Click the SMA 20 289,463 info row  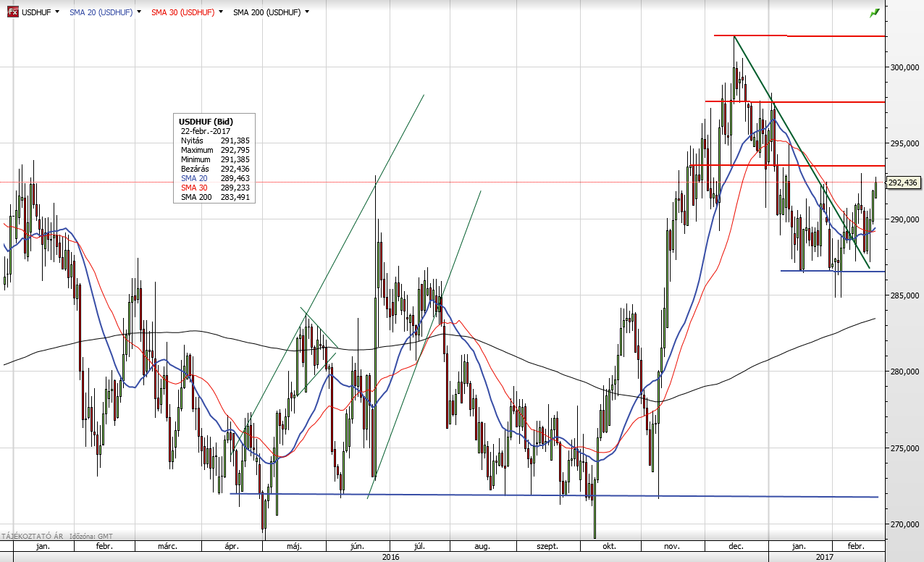click(216, 178)
